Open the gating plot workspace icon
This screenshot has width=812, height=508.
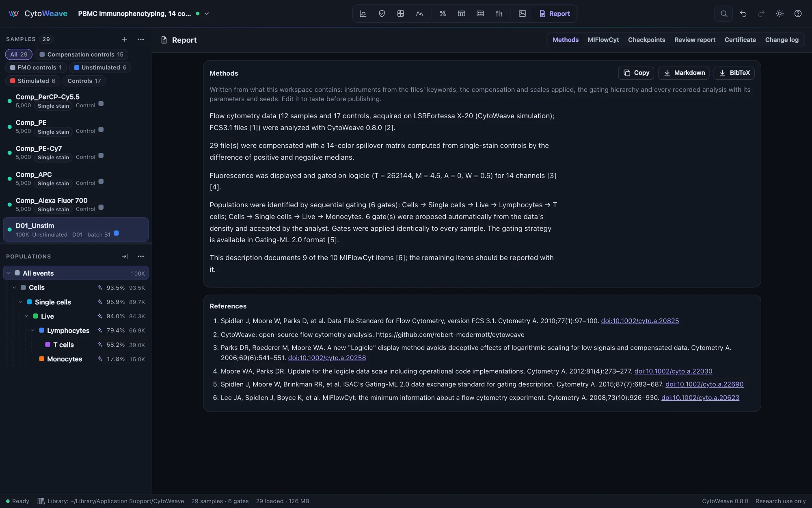tap(363, 13)
